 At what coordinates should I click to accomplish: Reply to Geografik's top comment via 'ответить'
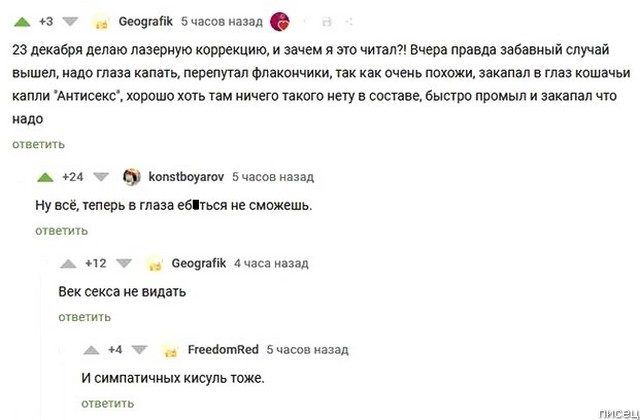(38, 144)
